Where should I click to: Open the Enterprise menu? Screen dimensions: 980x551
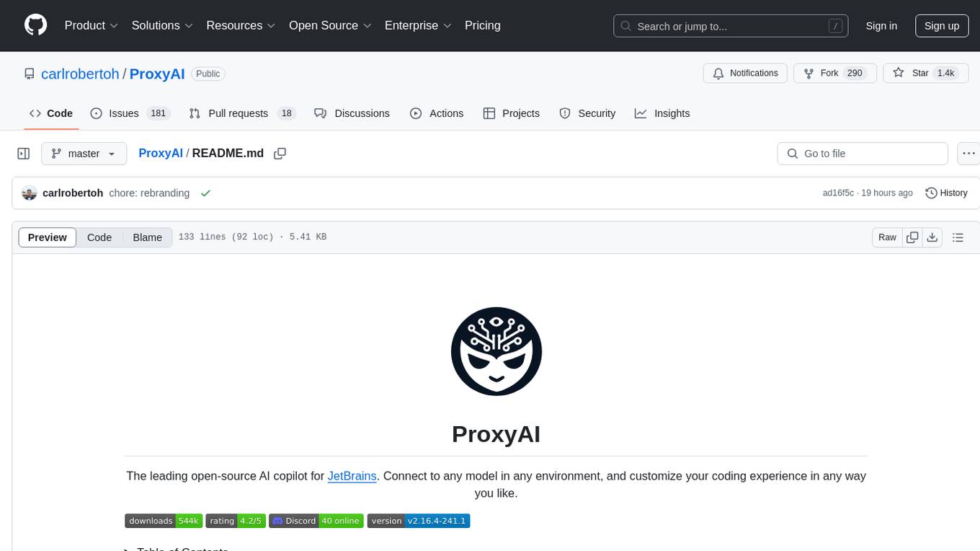[x=418, y=25]
